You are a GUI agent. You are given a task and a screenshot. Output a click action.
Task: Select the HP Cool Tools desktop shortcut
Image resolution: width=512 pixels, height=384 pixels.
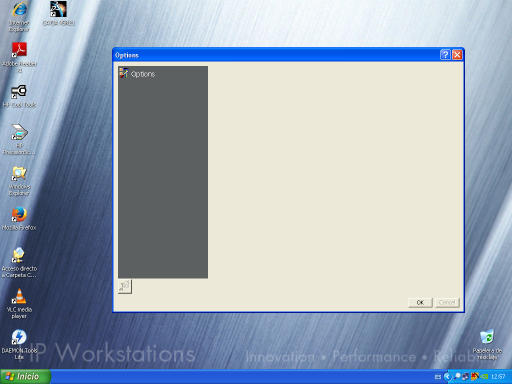pyautogui.click(x=19, y=96)
